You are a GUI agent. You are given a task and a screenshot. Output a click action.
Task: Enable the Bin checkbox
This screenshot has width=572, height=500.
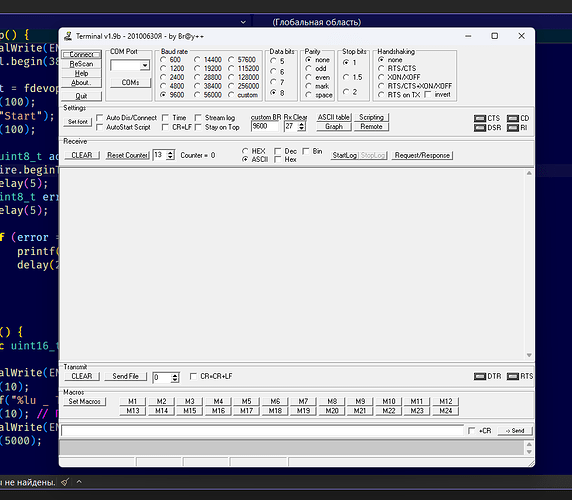click(x=306, y=151)
